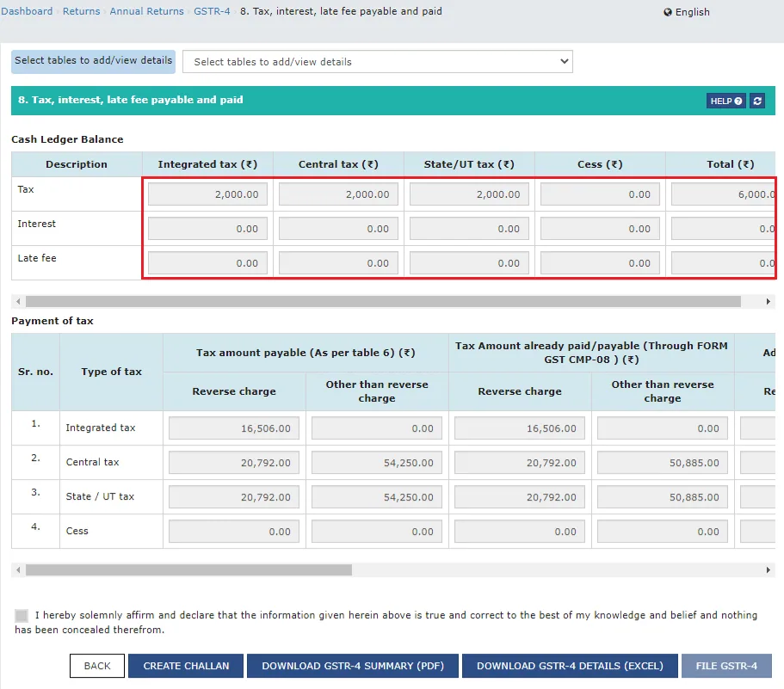The width and height of the screenshot is (784, 689).
Task: Click Central tax label in payment table
Action: (x=92, y=462)
